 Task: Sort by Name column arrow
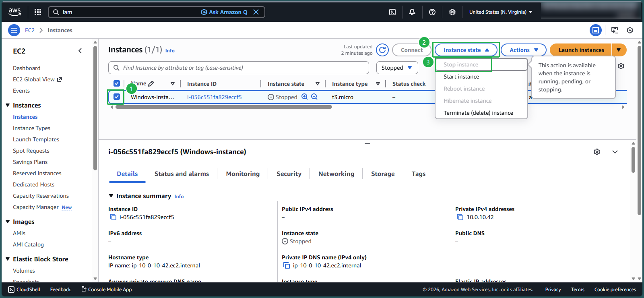[x=173, y=84]
